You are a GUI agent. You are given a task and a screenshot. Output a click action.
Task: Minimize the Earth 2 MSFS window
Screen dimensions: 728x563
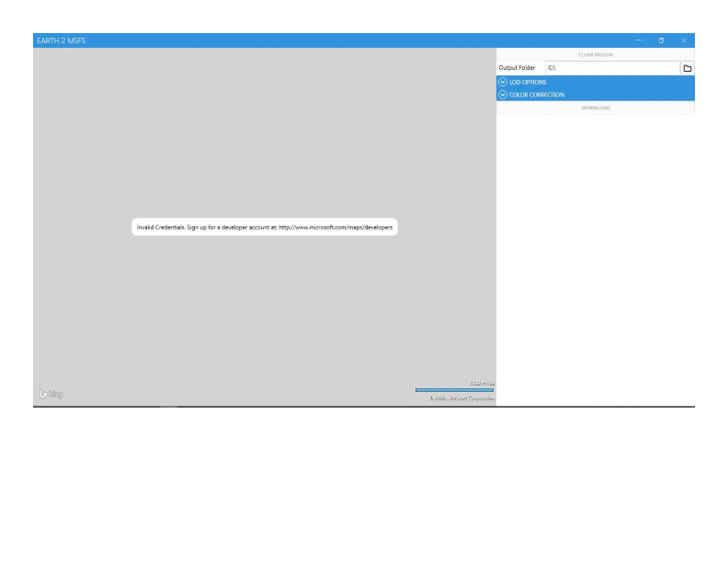point(640,40)
